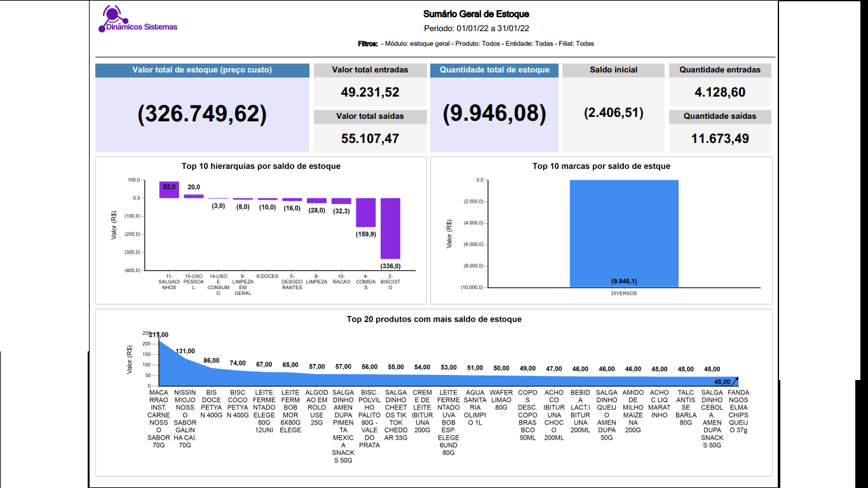Click the Quantidade entradas header
868x488 pixels.
click(x=719, y=70)
